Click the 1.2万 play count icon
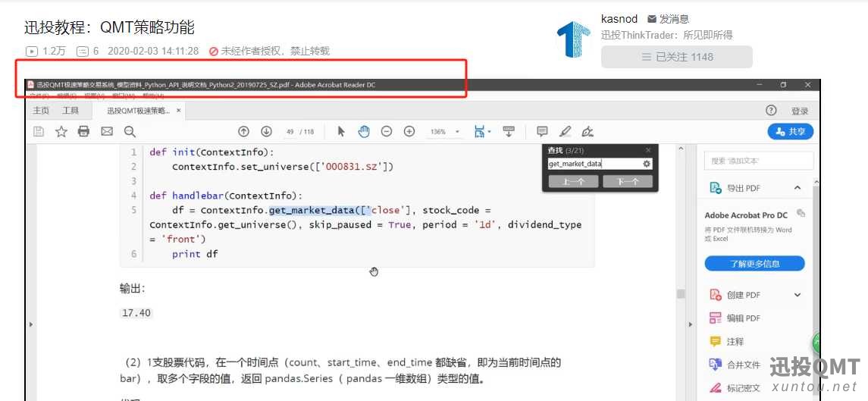Viewport: 868px width, 401px height. [32, 52]
